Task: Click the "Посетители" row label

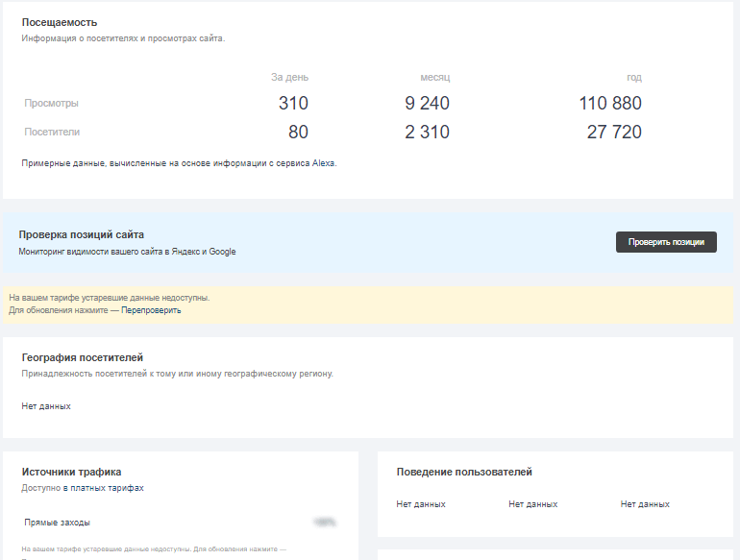Action: click(x=52, y=132)
